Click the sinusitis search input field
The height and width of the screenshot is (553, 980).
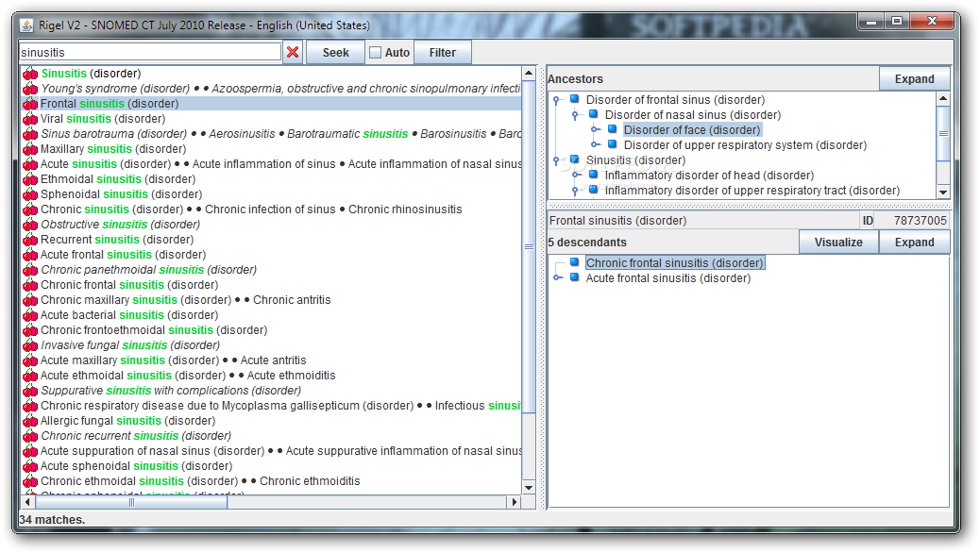tap(150, 53)
